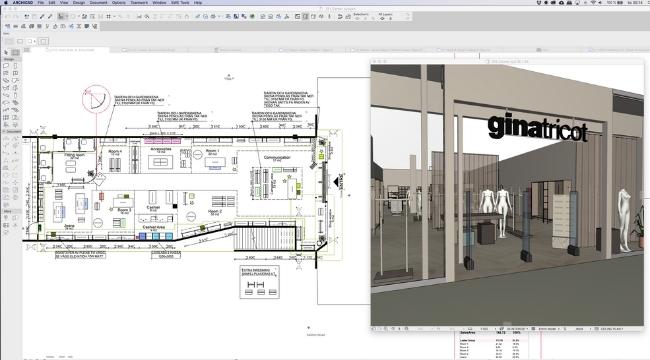
Task: Open the Document menu in the menu bar
Action: coord(98,2)
